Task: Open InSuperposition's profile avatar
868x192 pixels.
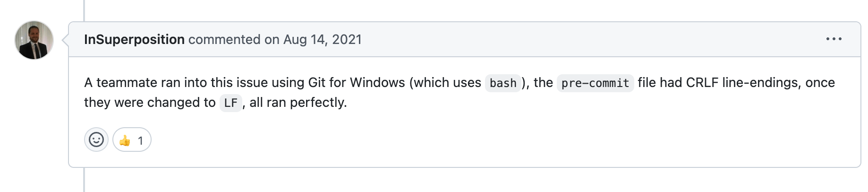Action: click(34, 40)
